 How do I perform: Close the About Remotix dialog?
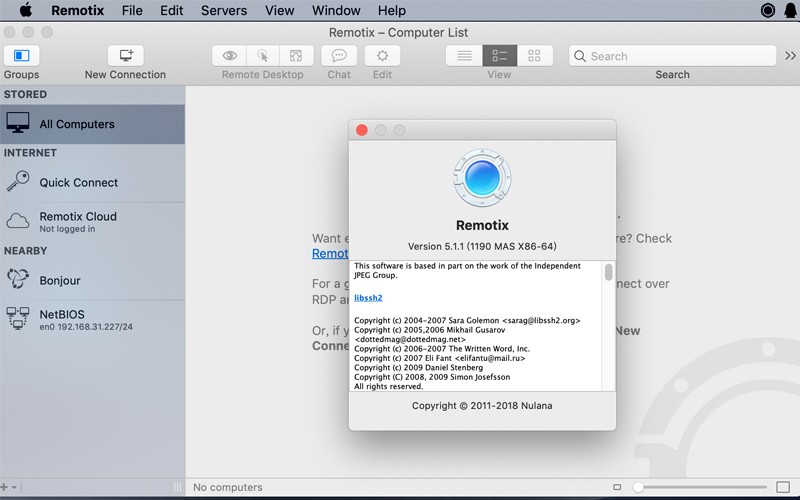(x=362, y=130)
